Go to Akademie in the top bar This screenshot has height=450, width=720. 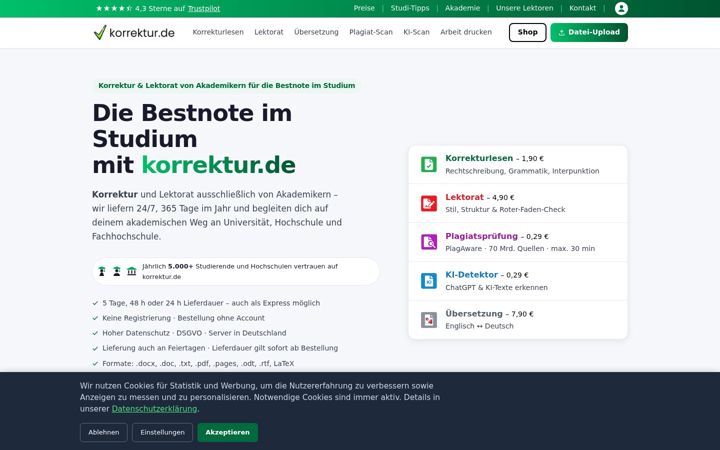point(462,8)
